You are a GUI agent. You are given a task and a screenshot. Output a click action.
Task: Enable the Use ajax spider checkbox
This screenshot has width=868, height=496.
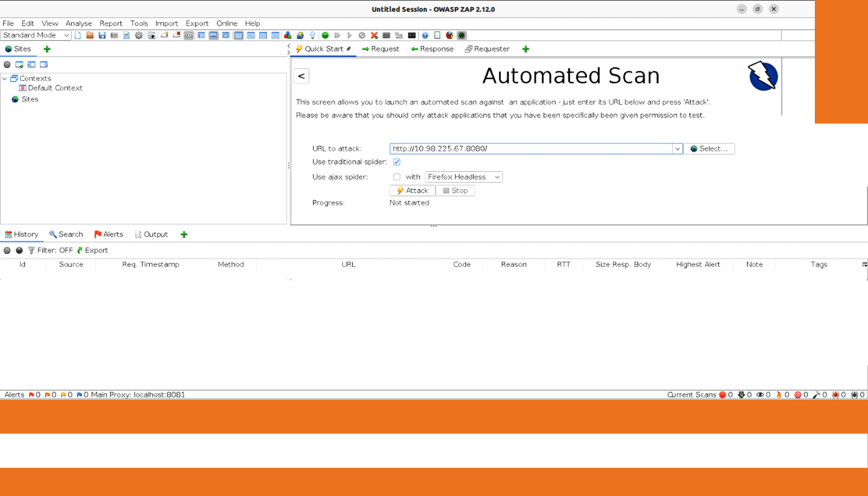click(x=397, y=177)
